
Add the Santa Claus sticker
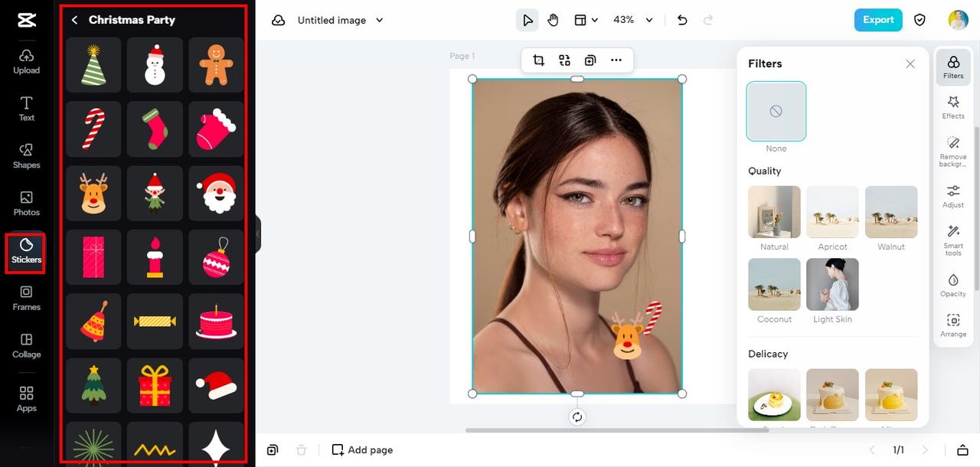pos(216,193)
